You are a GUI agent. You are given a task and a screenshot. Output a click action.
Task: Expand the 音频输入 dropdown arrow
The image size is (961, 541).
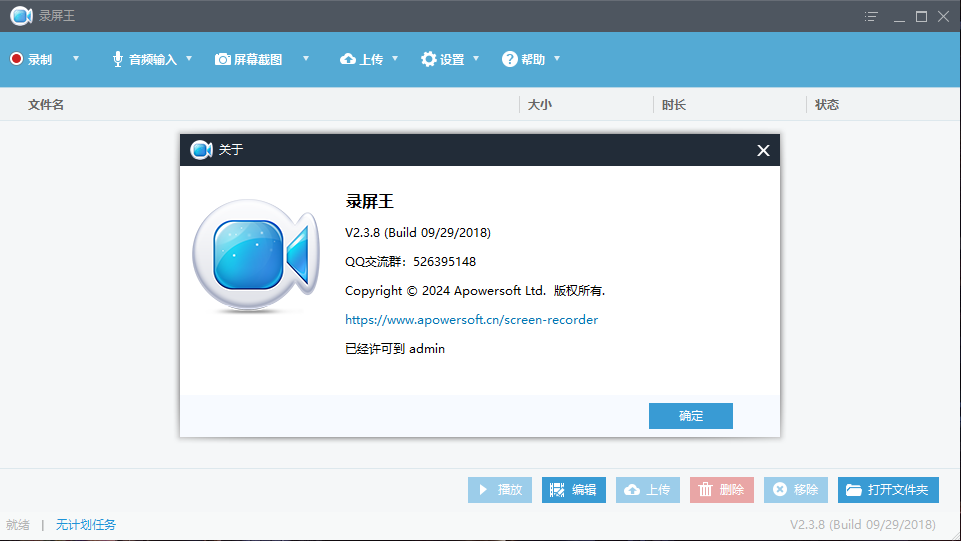189,59
